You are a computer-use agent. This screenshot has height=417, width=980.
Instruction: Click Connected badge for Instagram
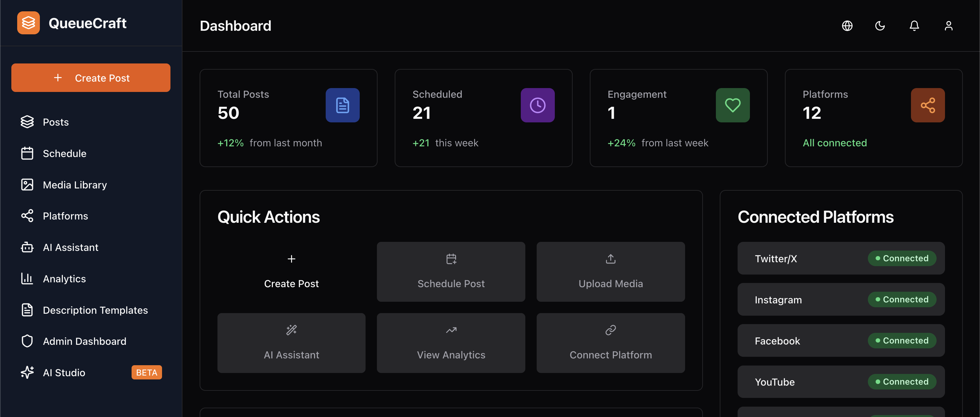[902, 299]
